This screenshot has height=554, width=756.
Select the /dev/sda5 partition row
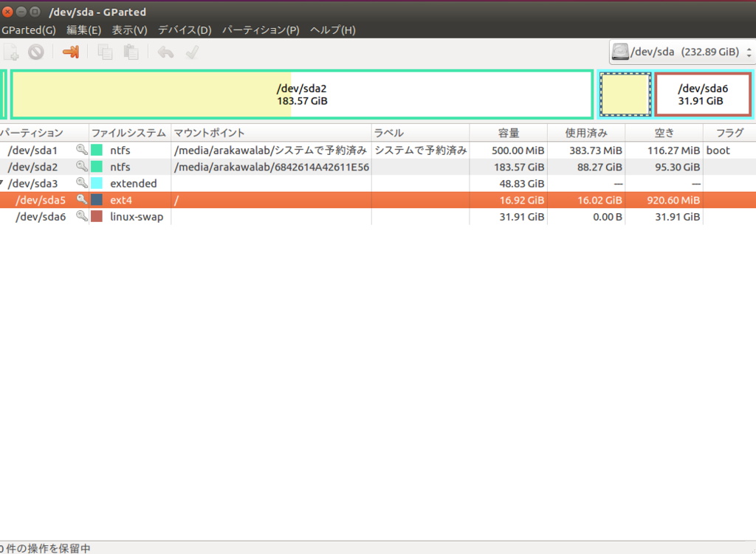click(378, 200)
